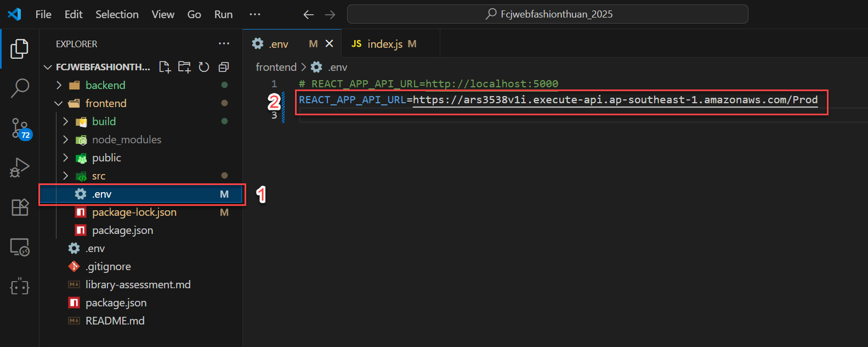The width and height of the screenshot is (868, 347).
Task: Click the Fcjwebfashionthuan_2025 command center search box
Action: (x=547, y=14)
